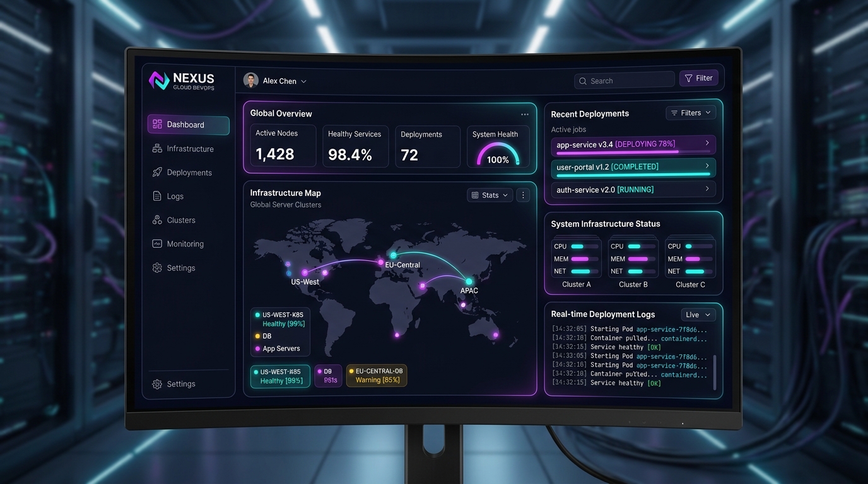The image size is (868, 484).
Task: Click the EU-CENTRAL-DB Warning chip
Action: (x=377, y=376)
